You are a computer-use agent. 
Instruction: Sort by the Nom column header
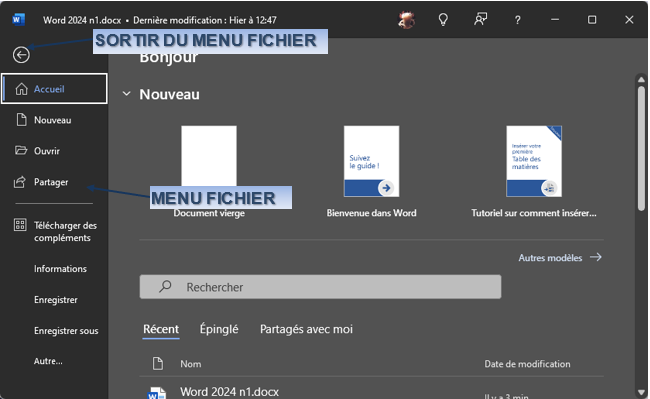(x=191, y=364)
